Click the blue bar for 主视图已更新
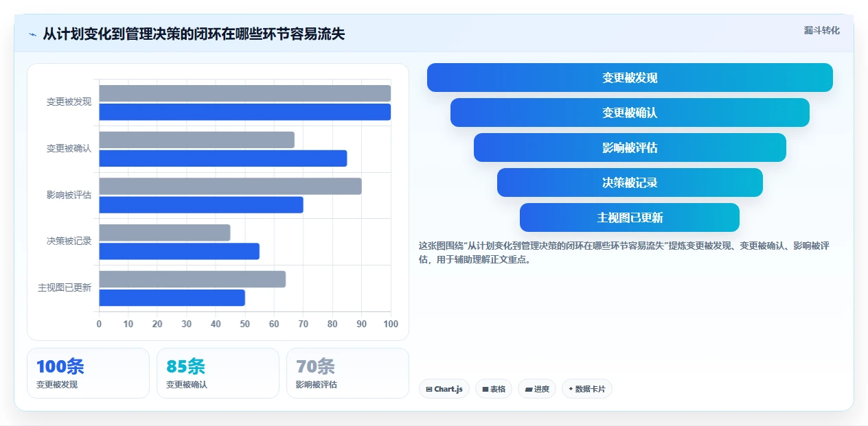 coord(172,298)
